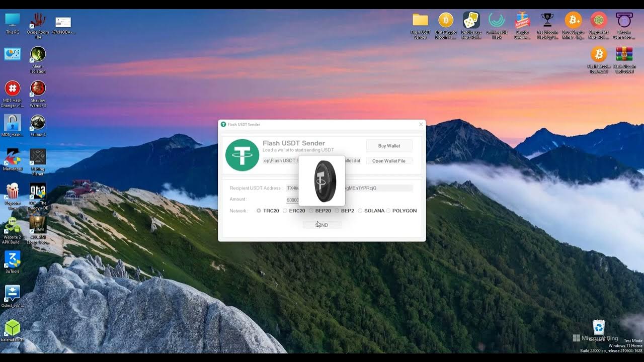Open the CryptoNite Next Roll icon
Screen dimensions: 644x362
(599, 26)
